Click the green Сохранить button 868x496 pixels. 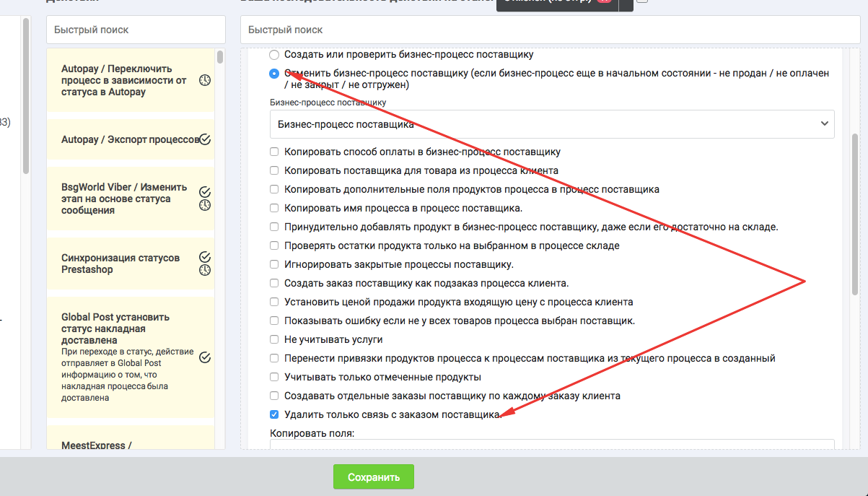click(x=374, y=477)
